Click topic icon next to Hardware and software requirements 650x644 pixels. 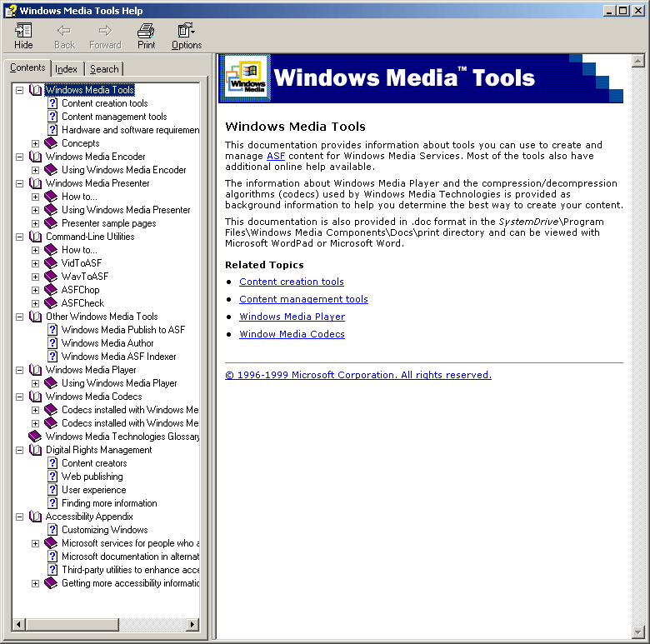[52, 130]
